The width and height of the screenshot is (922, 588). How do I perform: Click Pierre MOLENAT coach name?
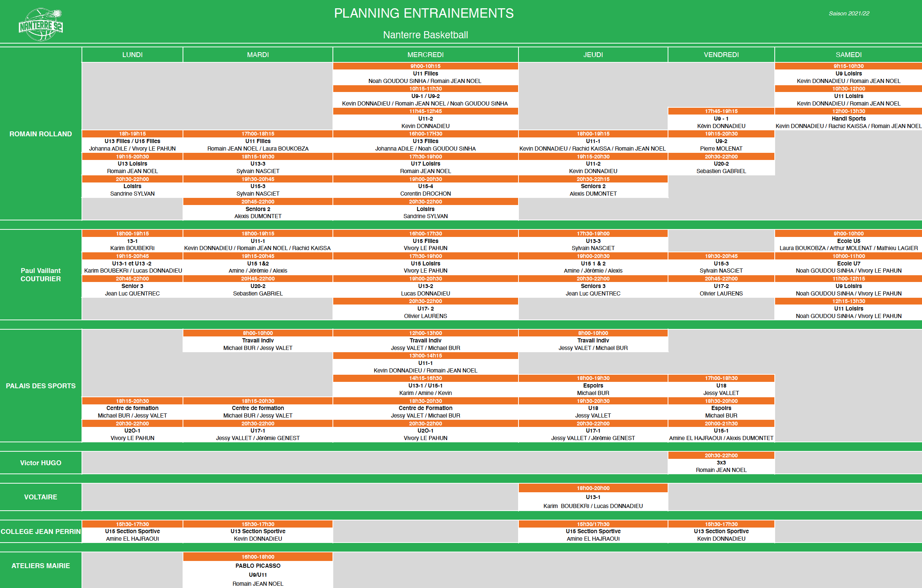pyautogui.click(x=721, y=148)
